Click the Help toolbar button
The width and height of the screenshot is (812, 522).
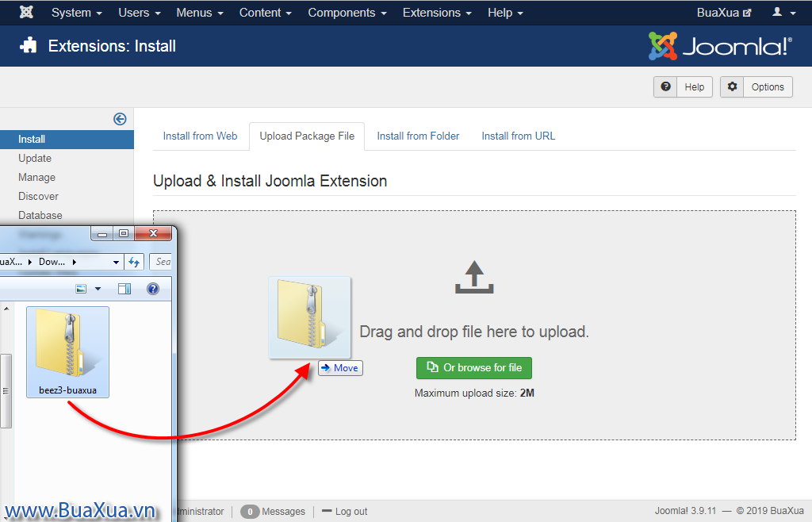click(x=683, y=87)
